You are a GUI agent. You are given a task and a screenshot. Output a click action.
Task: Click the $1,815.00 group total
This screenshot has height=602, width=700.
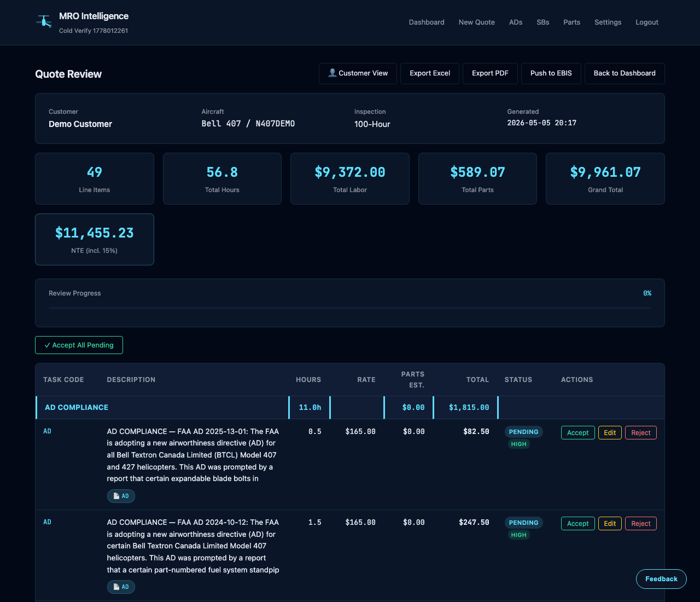click(x=469, y=408)
